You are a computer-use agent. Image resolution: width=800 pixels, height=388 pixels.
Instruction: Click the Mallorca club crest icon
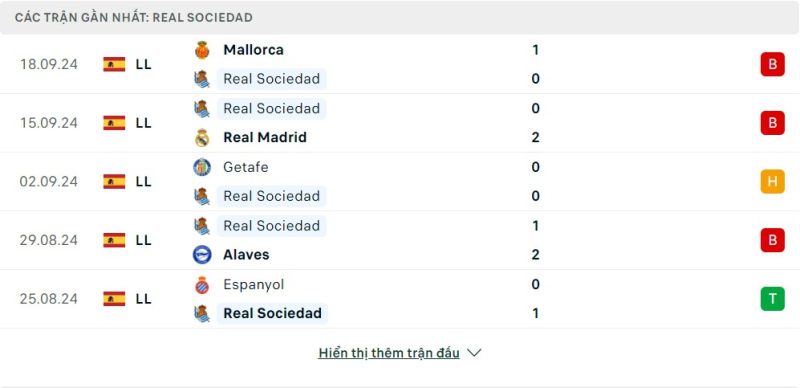click(x=202, y=50)
